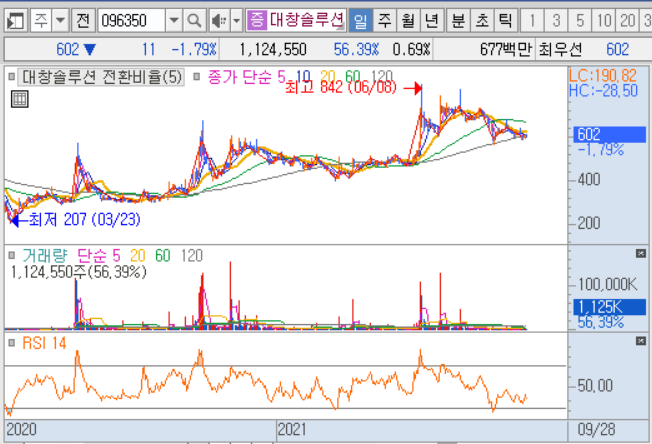Toggle the square marker before 대창솔루션 전환비율

(x=12, y=77)
